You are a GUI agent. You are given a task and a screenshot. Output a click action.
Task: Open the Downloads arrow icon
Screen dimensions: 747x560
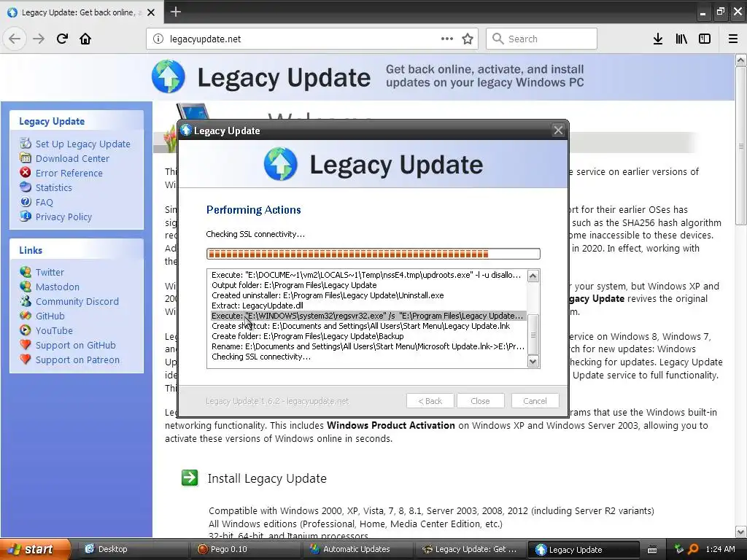658,39
